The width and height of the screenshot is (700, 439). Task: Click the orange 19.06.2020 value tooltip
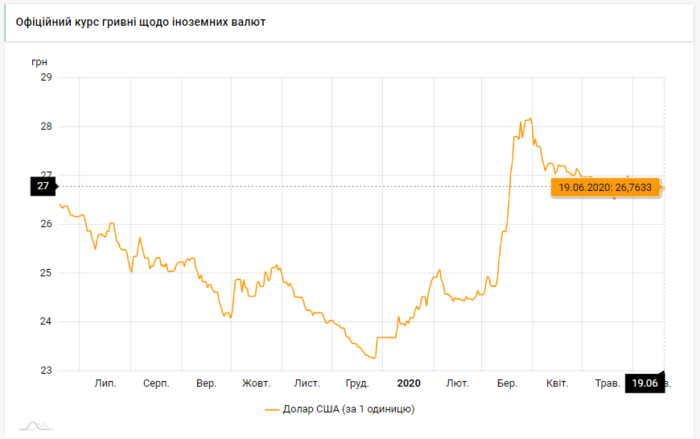pyautogui.click(x=605, y=187)
